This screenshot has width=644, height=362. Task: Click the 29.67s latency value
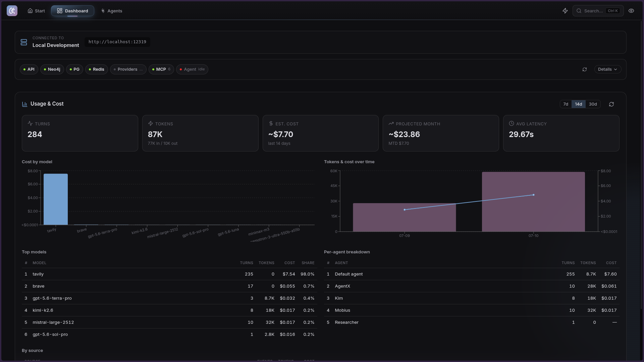521,134
